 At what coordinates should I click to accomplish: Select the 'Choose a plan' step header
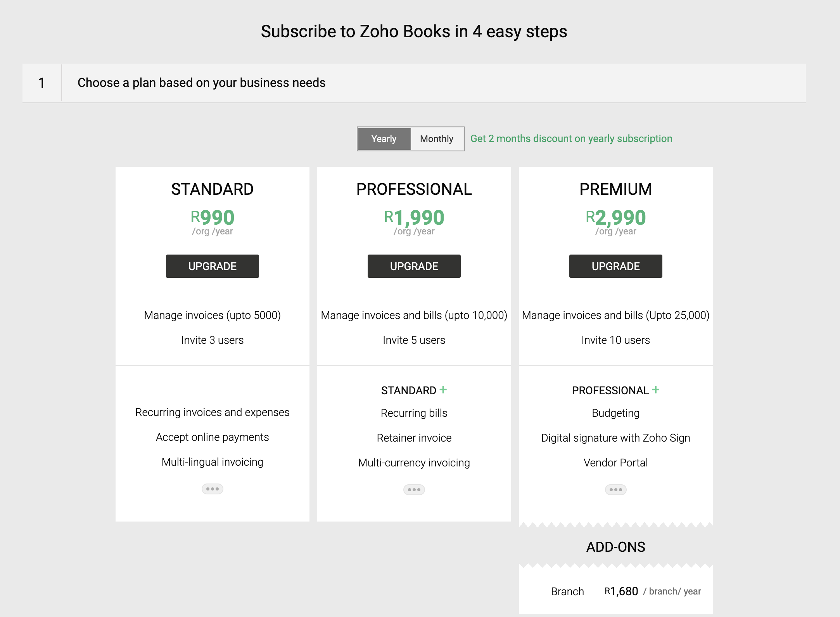(202, 83)
